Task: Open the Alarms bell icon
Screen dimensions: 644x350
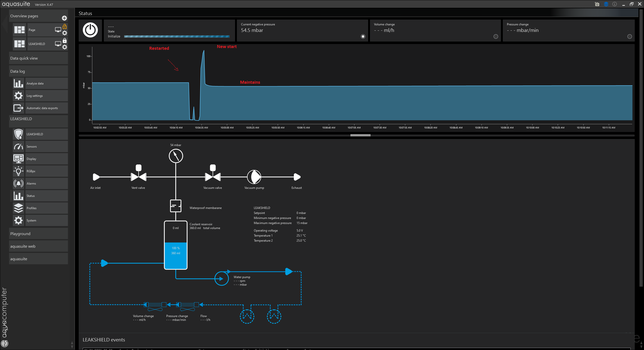Action: [x=19, y=183]
